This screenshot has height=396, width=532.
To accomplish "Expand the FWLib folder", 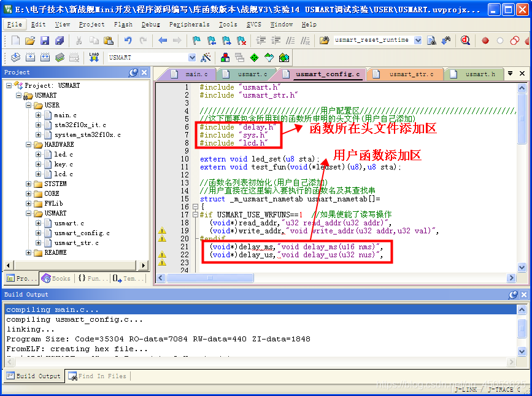I will coord(28,204).
